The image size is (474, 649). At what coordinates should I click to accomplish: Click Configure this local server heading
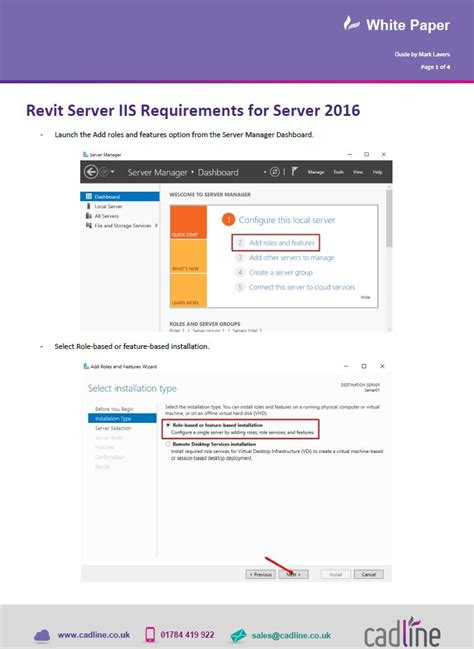287,220
